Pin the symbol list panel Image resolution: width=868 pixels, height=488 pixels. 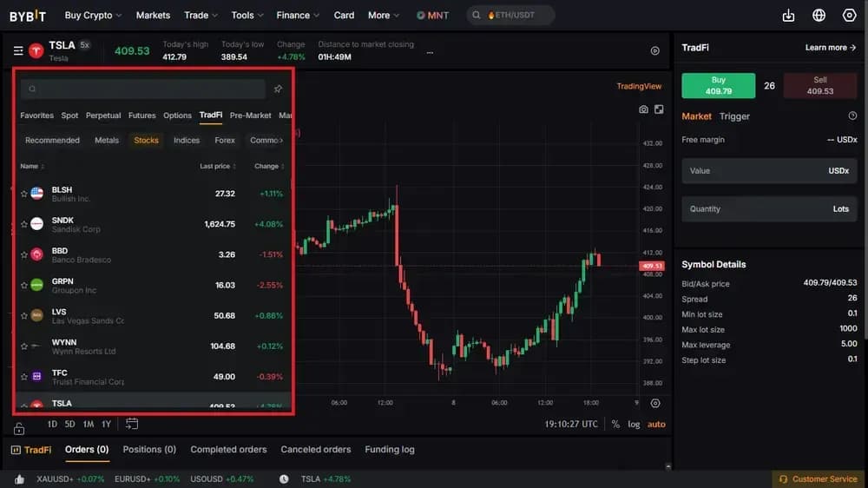pyautogui.click(x=278, y=89)
